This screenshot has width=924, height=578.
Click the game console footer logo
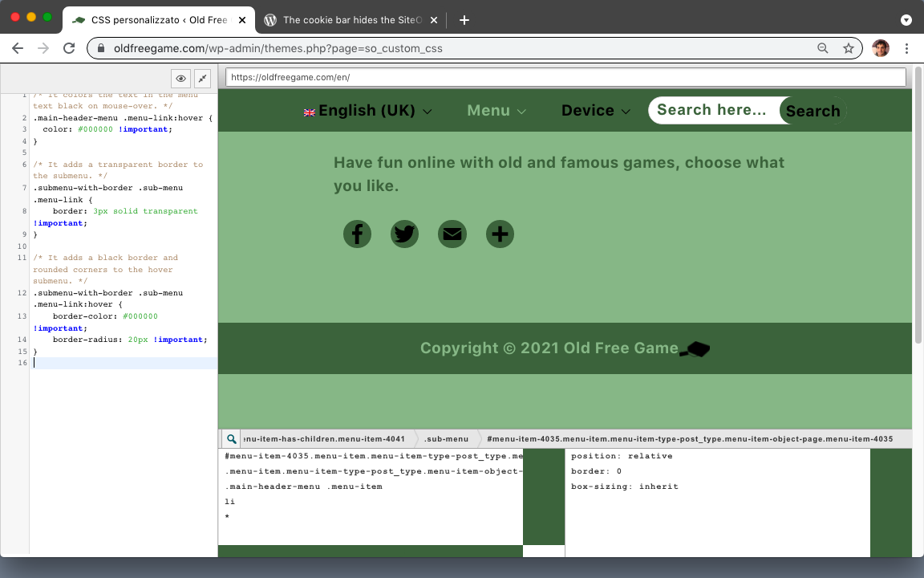[695, 349]
